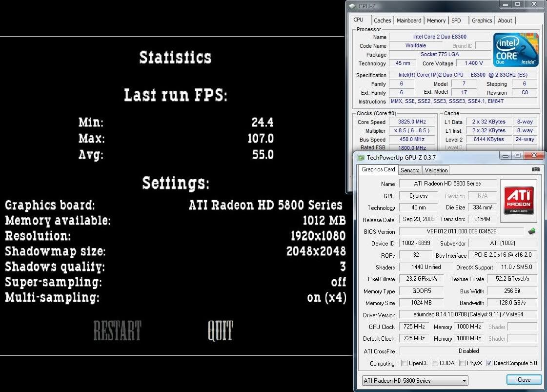547x392 pixels.
Task: Minimize the CPU-Z window
Action: (505, 4)
